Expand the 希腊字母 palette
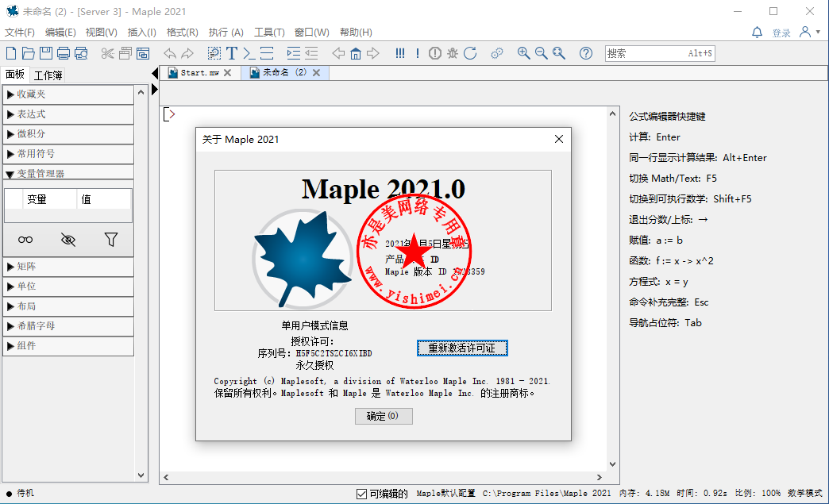The height and width of the screenshot is (504, 829). [x=68, y=326]
